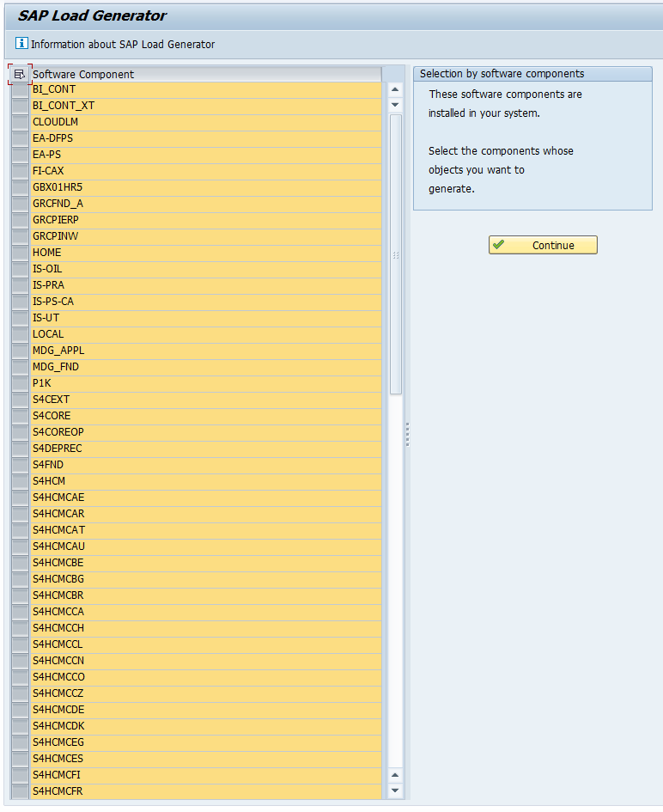Image resolution: width=663 pixels, height=812 pixels.
Task: Click the S4HCMCEG component text
Action: [x=58, y=742]
